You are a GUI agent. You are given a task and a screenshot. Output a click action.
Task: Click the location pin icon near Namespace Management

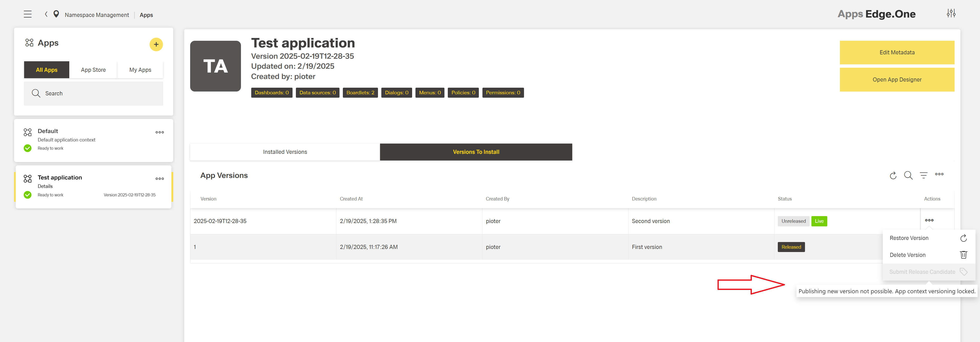coord(56,14)
